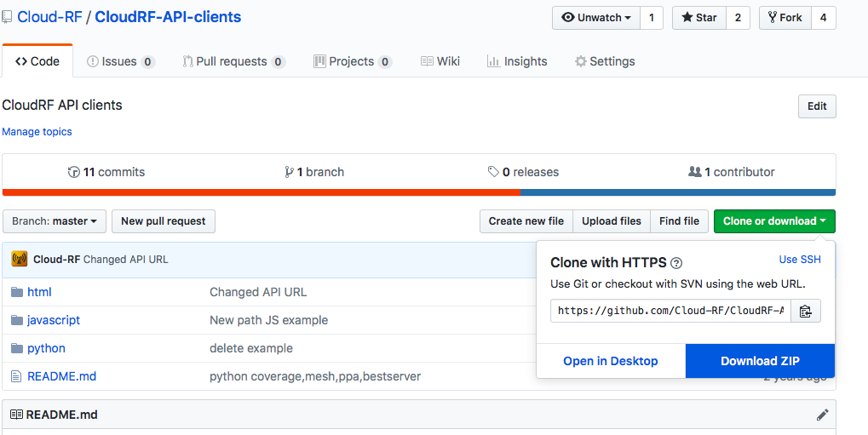Click the Download ZIP button
This screenshot has width=868, height=435.
[x=760, y=361]
